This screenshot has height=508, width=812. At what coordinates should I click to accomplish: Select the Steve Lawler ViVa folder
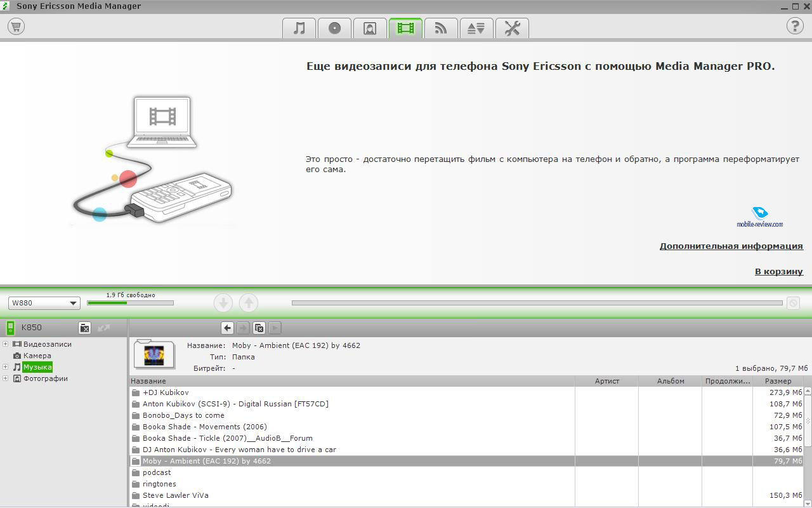466,495
